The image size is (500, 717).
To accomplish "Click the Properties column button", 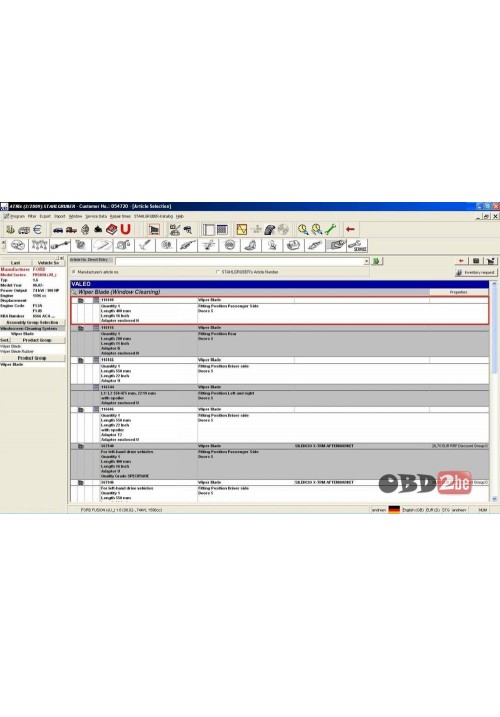I will (x=459, y=292).
